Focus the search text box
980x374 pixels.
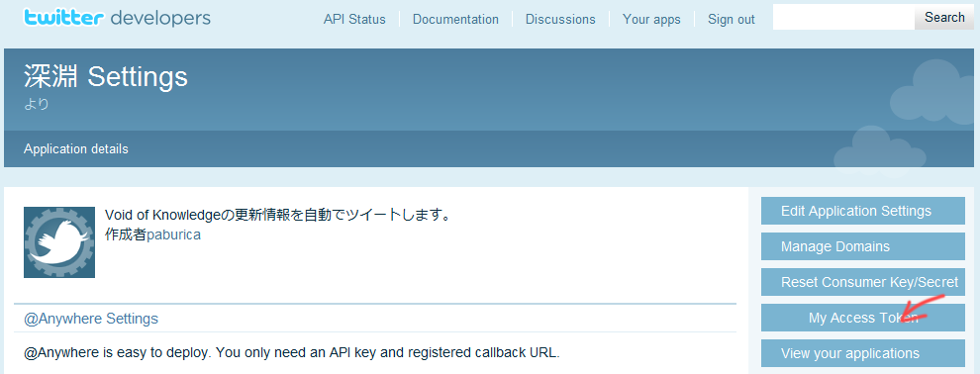pyautogui.click(x=843, y=18)
